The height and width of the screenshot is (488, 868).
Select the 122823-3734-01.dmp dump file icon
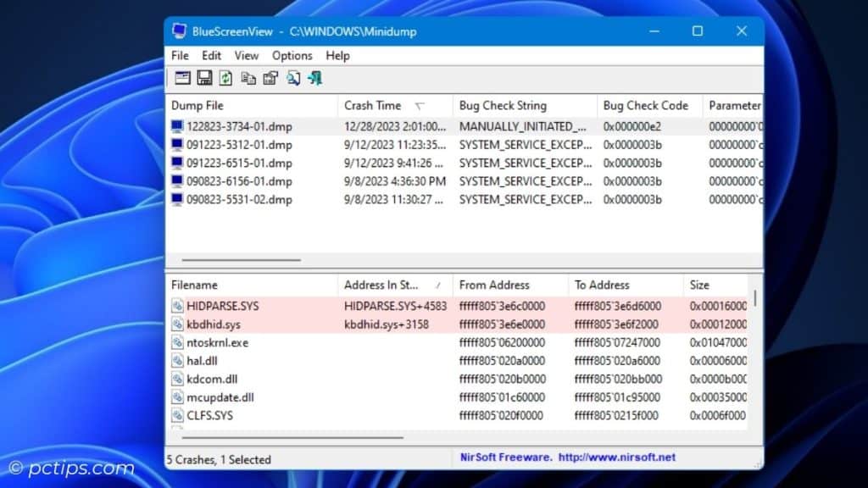point(178,126)
